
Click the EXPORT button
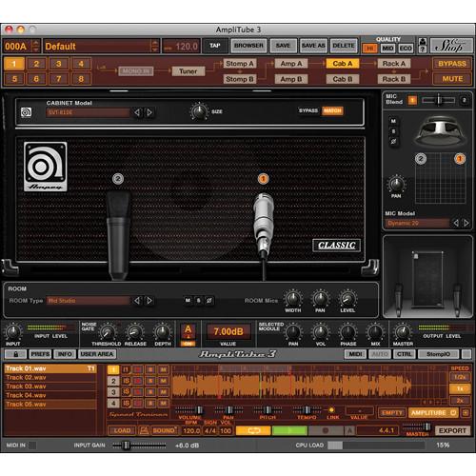(x=452, y=430)
